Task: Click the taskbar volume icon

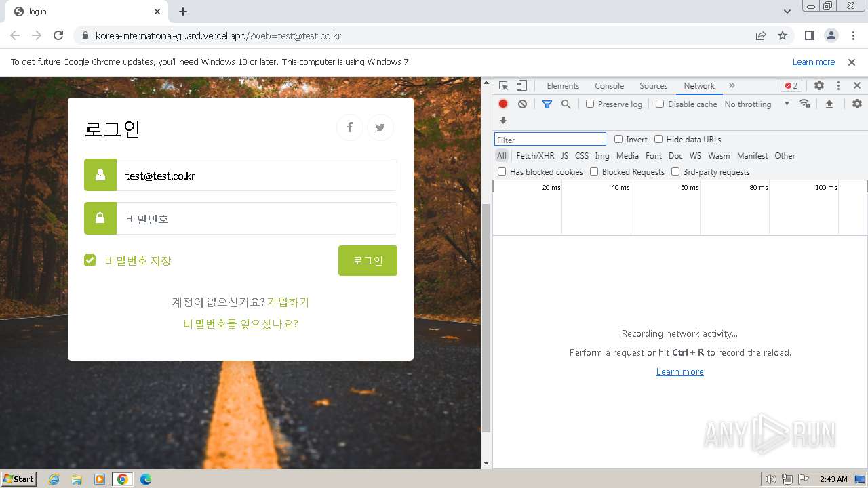Action: (770, 479)
